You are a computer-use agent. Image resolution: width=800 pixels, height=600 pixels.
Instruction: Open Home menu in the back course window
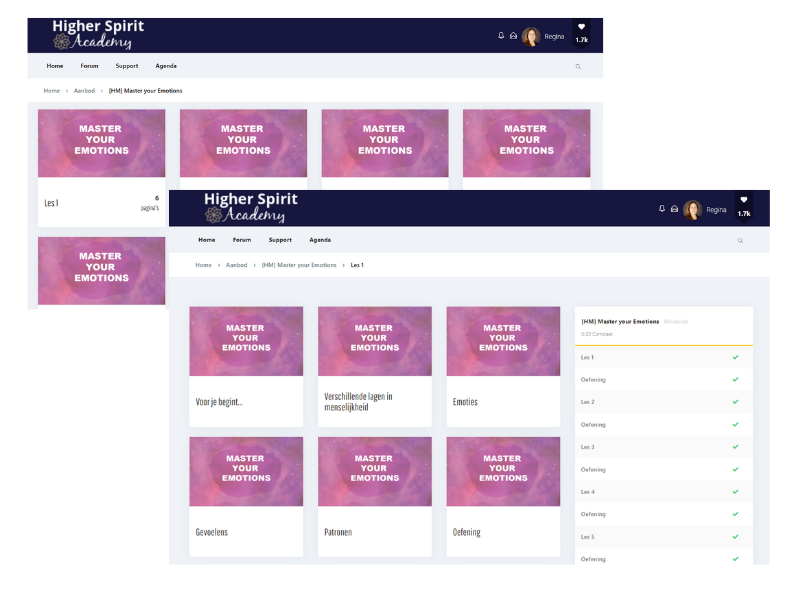55,66
